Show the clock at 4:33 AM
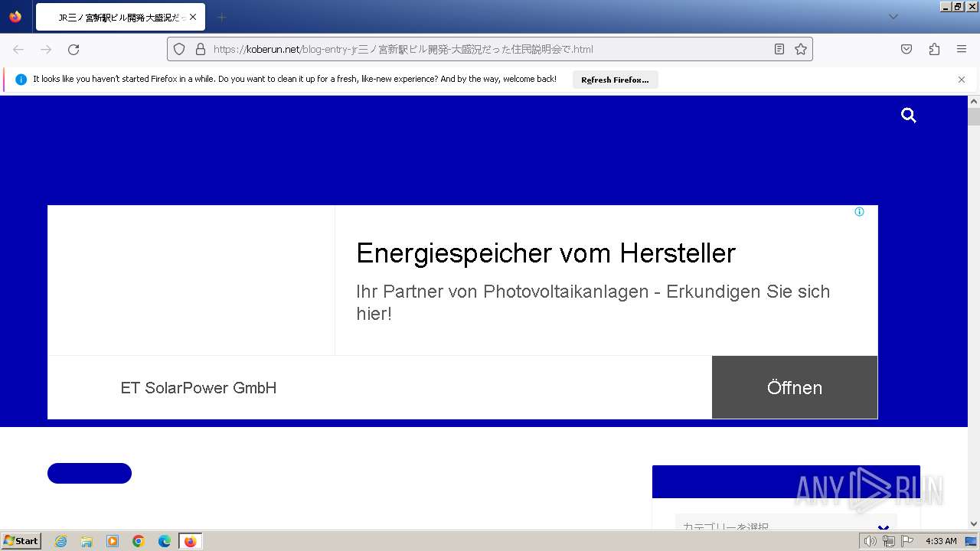 coord(941,541)
